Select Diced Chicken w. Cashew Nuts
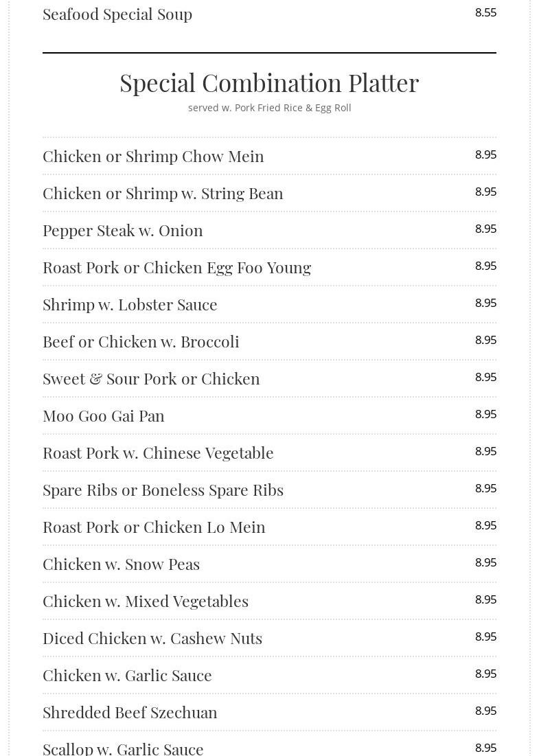 point(152,638)
